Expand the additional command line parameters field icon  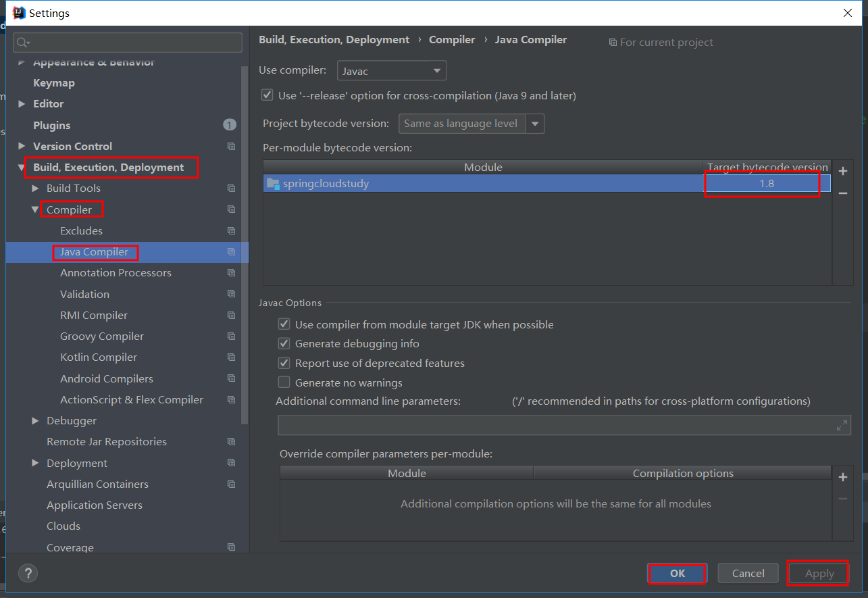click(842, 426)
